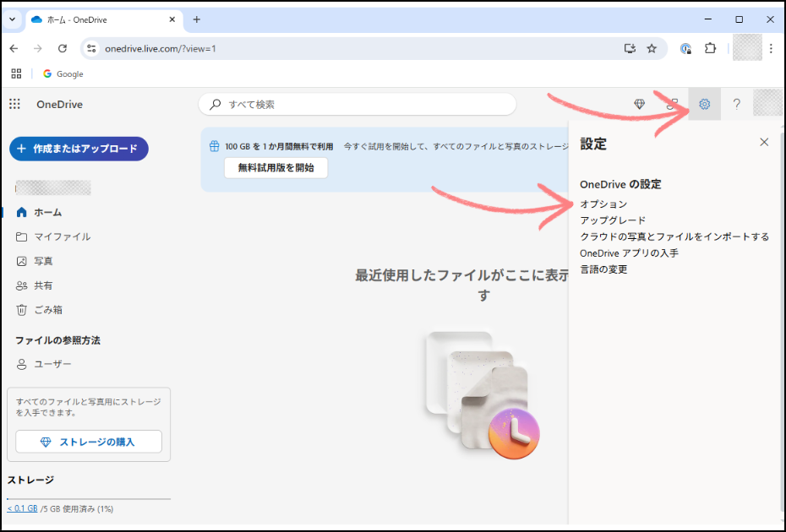Bookmark this page with the star icon
The width and height of the screenshot is (786, 532).
[652, 49]
